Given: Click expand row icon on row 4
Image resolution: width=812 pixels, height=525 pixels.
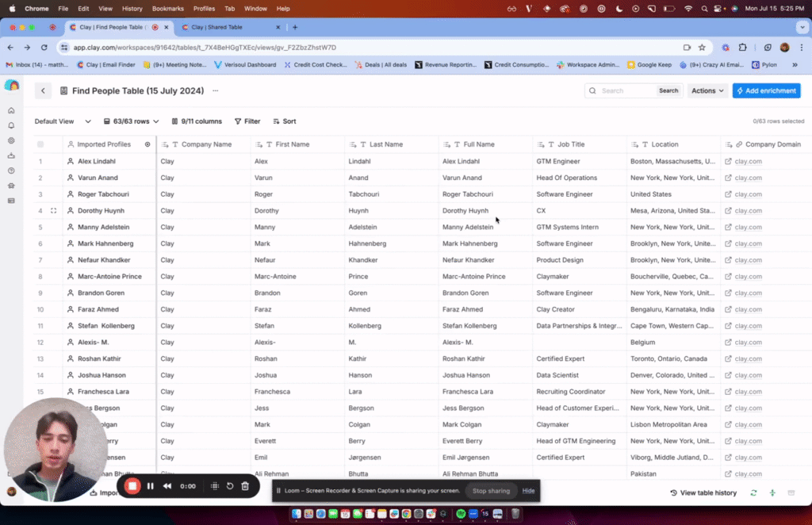Looking at the screenshot, I should pyautogui.click(x=53, y=211).
